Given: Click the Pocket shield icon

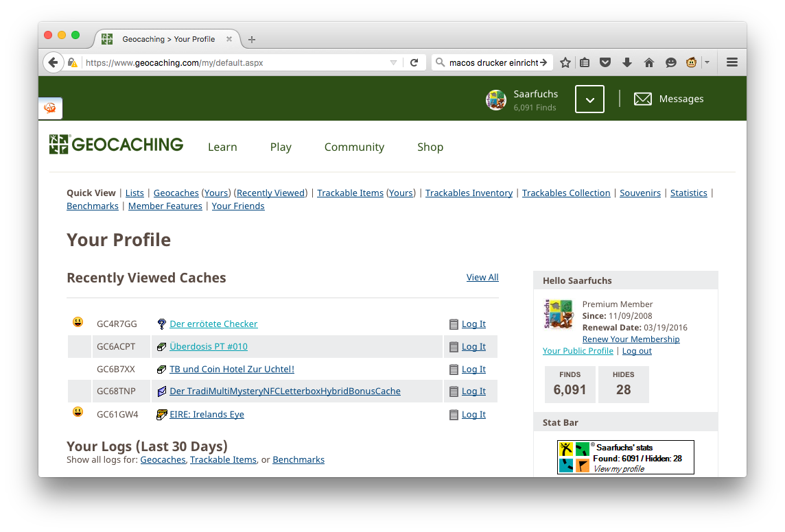Looking at the screenshot, I should tap(605, 62).
